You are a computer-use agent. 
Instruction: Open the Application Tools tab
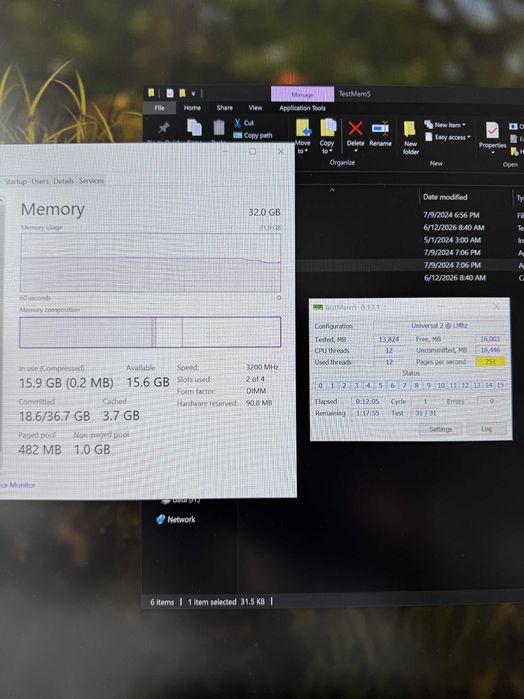(302, 108)
